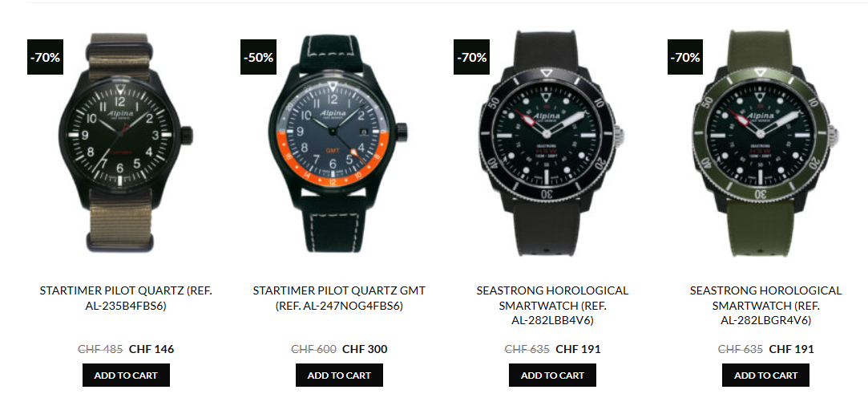Open the Seastrong Horological Smartwatch AL-282LBGR4V6 title

(765, 305)
